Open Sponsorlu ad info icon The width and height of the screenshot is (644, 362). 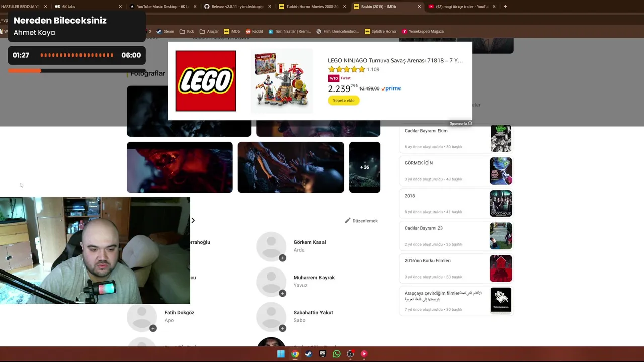tap(470, 123)
